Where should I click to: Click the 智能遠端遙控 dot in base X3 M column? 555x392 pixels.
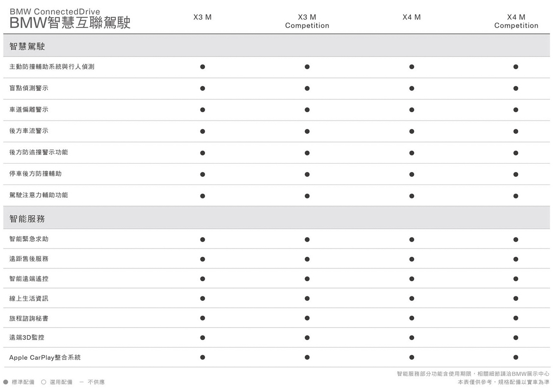point(202,279)
